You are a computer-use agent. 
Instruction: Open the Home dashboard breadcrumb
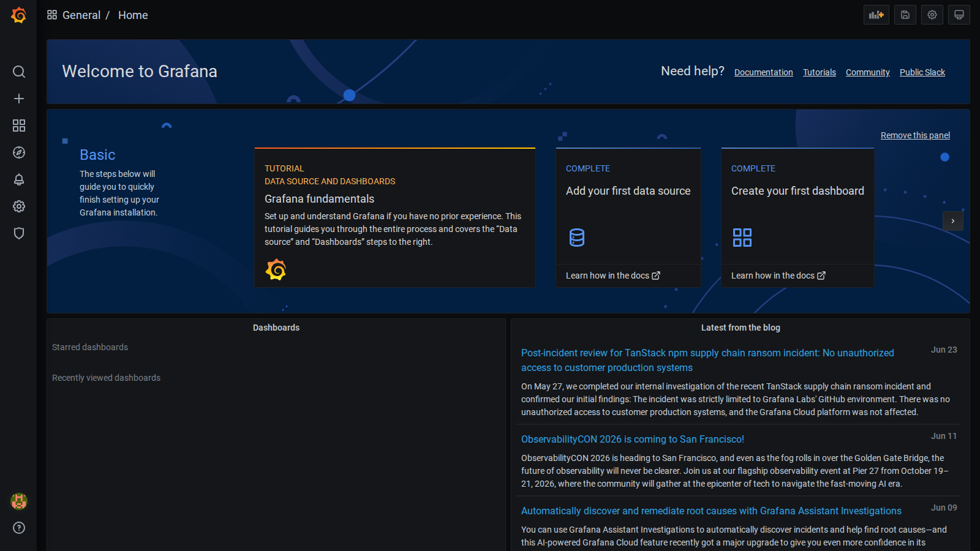coord(133,15)
